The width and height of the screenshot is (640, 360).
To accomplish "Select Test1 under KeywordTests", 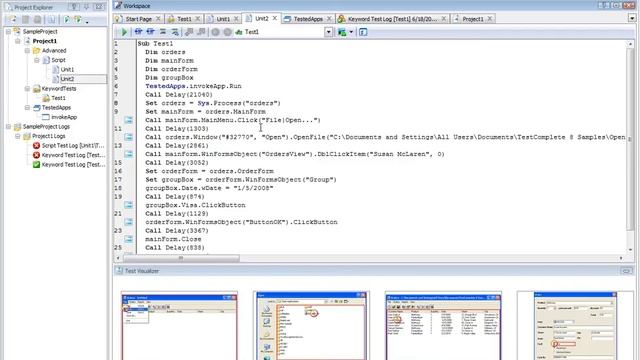I will pos(58,98).
